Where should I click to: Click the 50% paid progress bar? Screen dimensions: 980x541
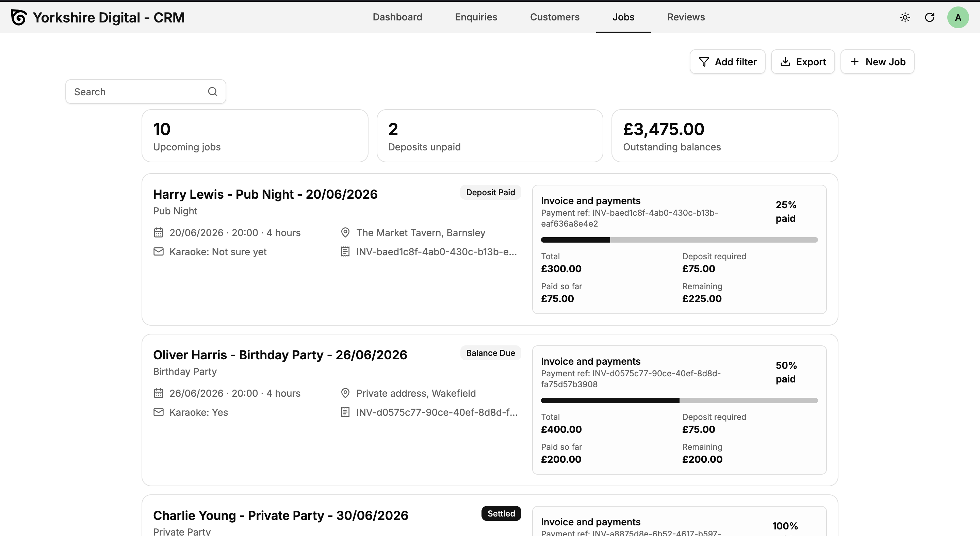coord(679,400)
